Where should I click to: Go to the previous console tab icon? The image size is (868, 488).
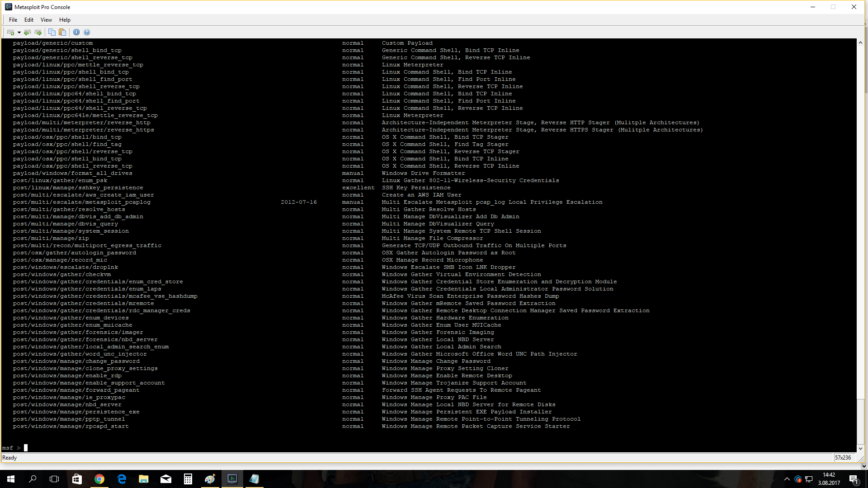28,32
